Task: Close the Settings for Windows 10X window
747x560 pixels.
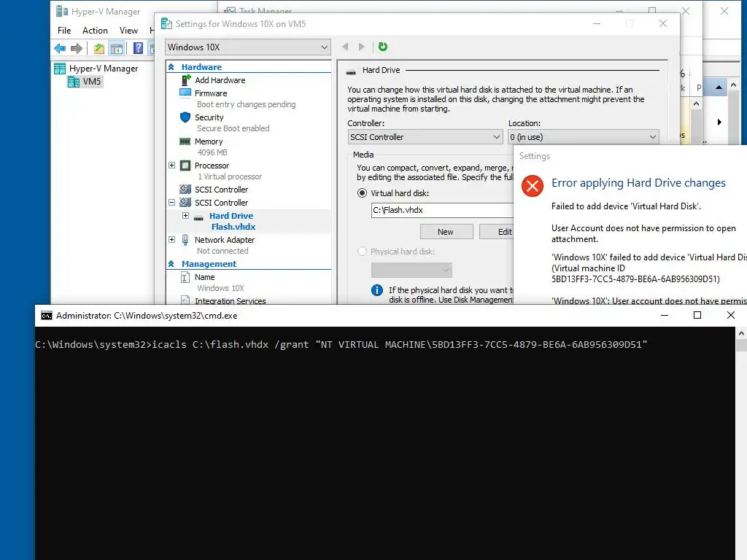Action: 663,24
